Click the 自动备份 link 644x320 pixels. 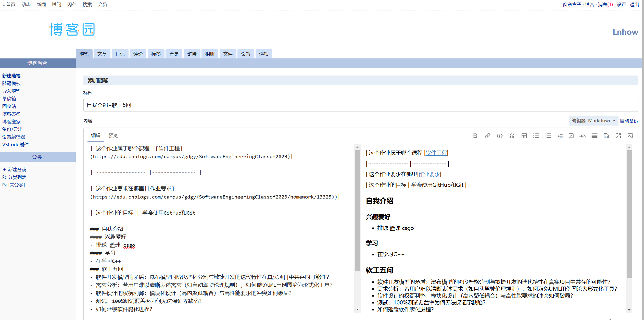(629, 121)
